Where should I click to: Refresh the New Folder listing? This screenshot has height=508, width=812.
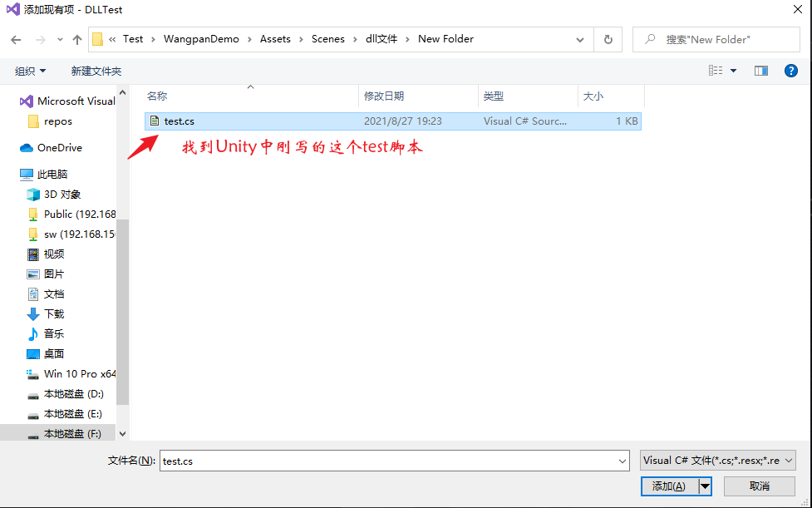point(608,40)
